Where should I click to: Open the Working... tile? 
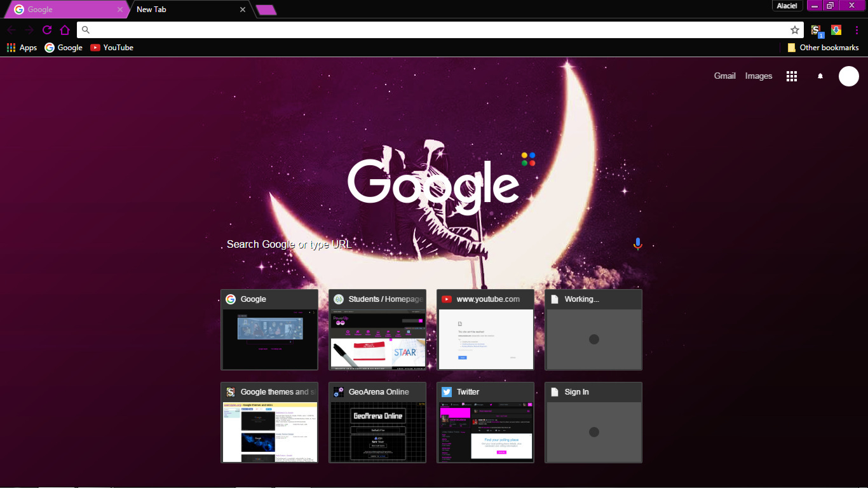coord(593,330)
